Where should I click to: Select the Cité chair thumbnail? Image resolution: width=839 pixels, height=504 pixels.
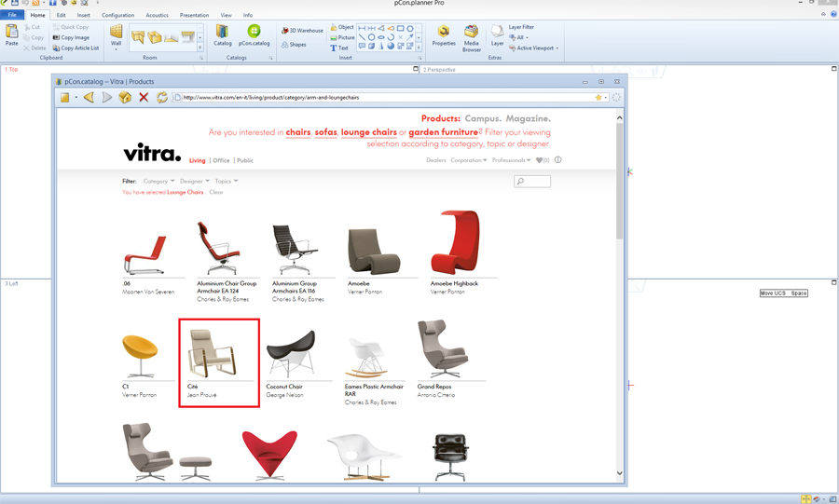click(213, 353)
